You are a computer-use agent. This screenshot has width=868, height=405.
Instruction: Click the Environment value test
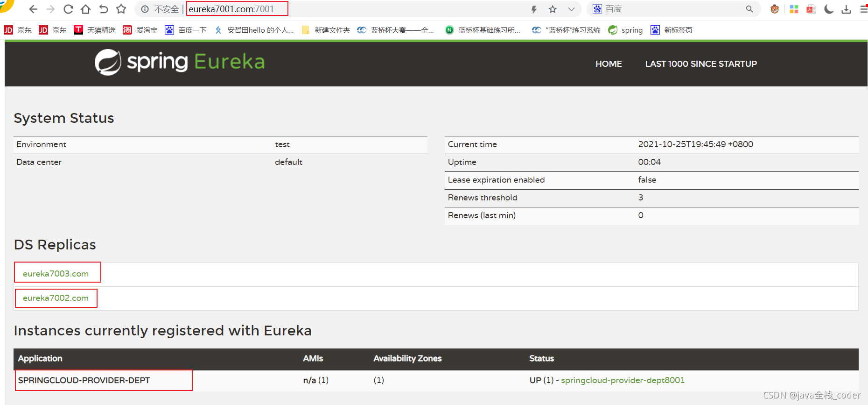pyautogui.click(x=282, y=144)
